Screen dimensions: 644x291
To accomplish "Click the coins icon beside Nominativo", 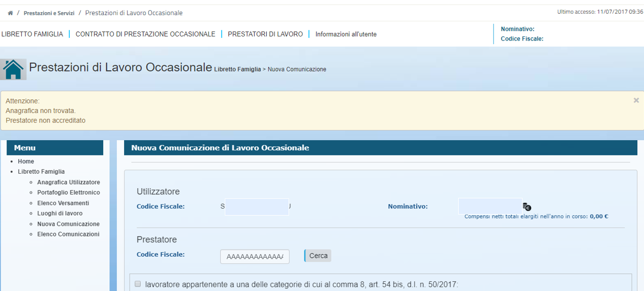I will pyautogui.click(x=527, y=206).
